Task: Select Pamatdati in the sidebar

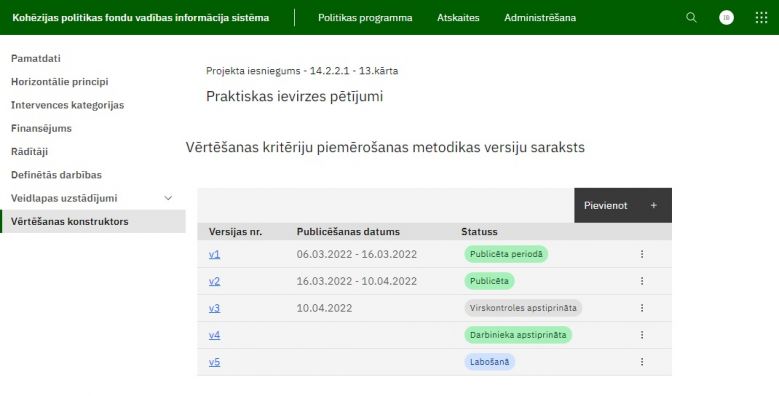Action: [x=36, y=58]
